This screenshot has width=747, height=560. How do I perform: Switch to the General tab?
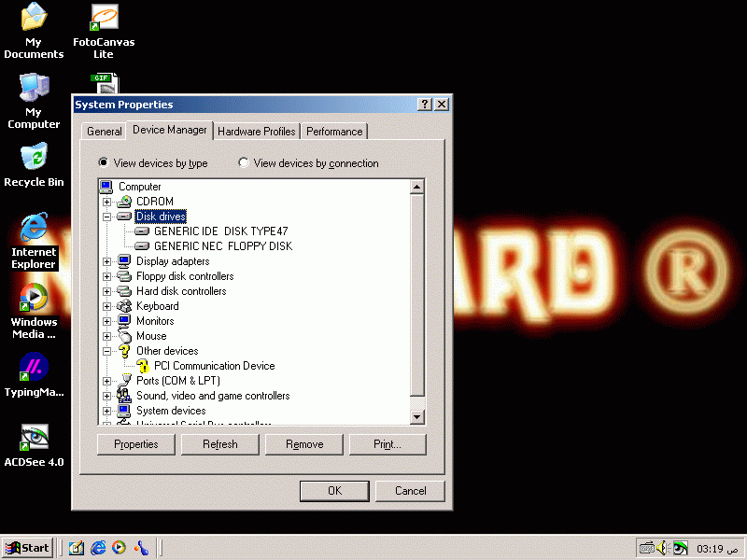(105, 132)
